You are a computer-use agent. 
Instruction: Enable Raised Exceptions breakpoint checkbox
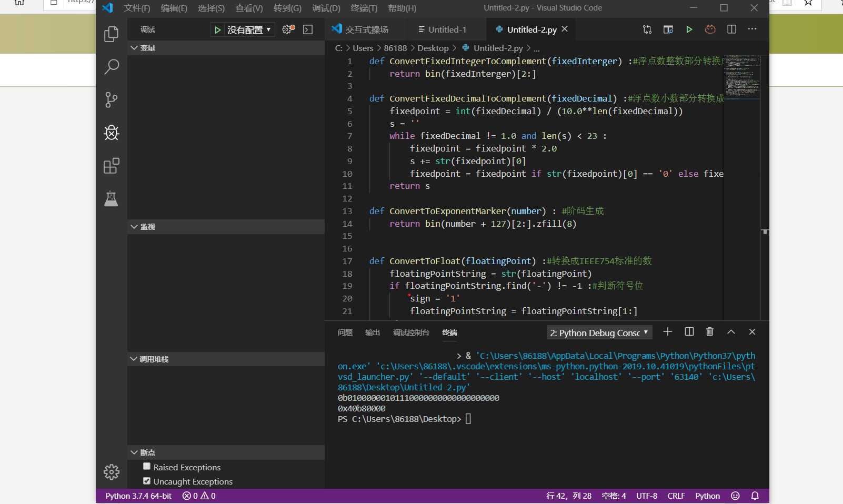tap(147, 466)
